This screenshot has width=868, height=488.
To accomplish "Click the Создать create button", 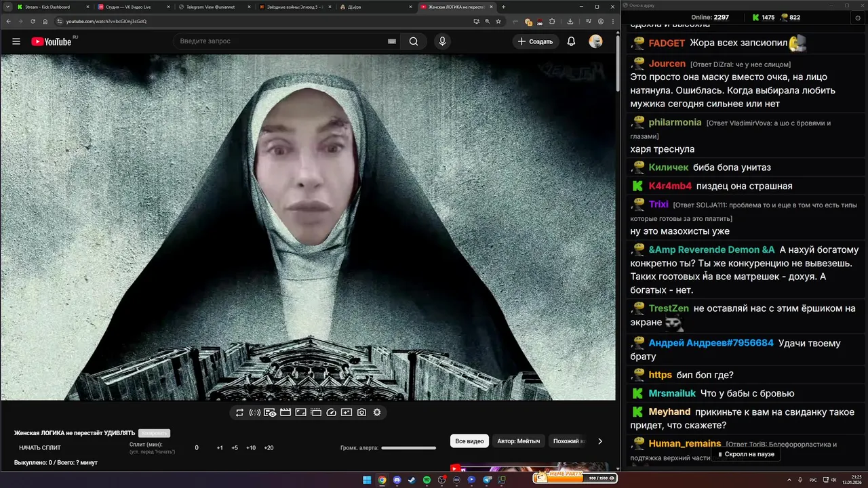I will (535, 41).
